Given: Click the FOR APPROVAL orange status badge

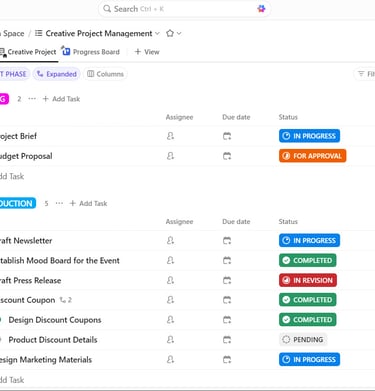Looking at the screenshot, I should (x=313, y=156).
